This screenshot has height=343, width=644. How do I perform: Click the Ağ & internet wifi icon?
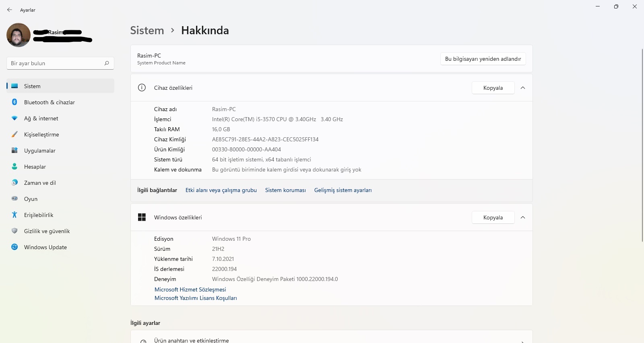pyautogui.click(x=14, y=118)
